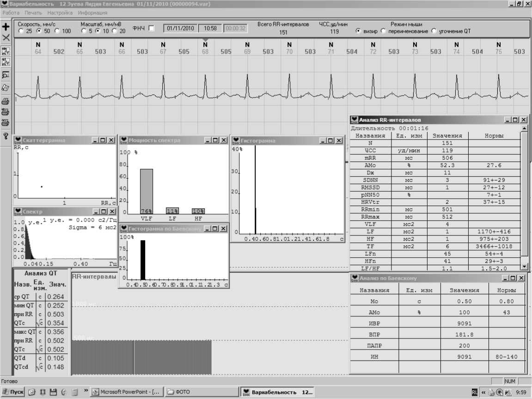Select scale 20 мм/мВ radio button
Viewport: 532px width, 399px height.
pos(114,31)
